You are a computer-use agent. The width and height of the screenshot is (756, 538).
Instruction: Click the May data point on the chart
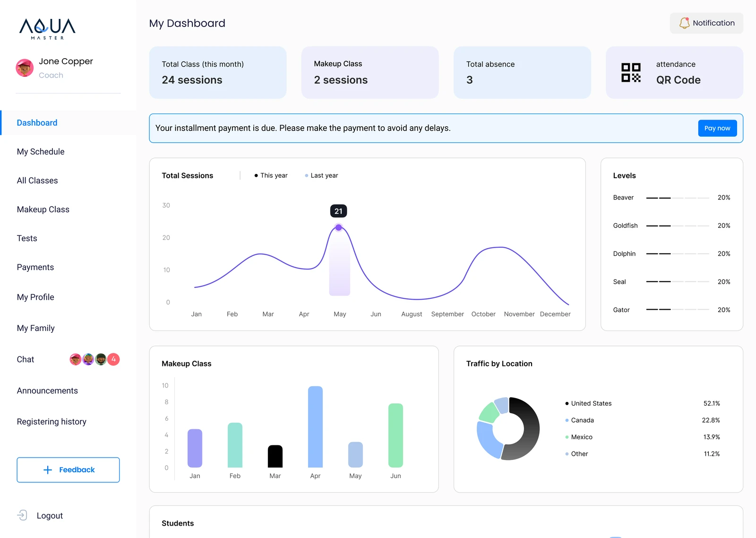(339, 227)
